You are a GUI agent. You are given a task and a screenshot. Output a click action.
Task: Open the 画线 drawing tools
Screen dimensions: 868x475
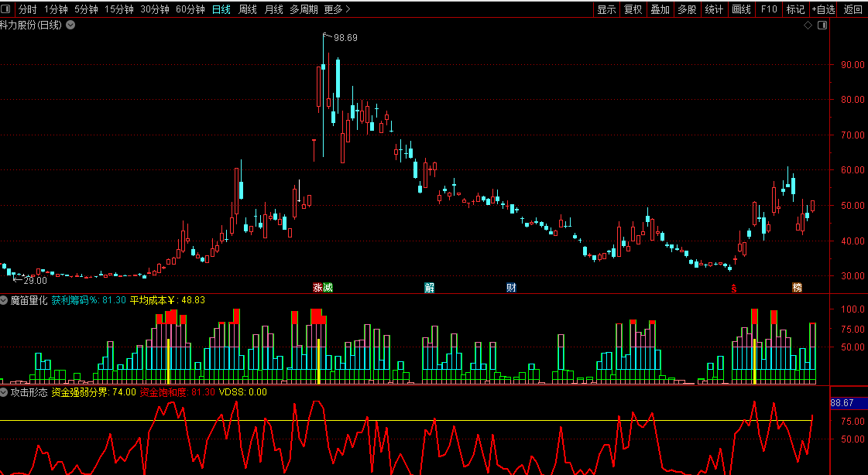pos(741,9)
